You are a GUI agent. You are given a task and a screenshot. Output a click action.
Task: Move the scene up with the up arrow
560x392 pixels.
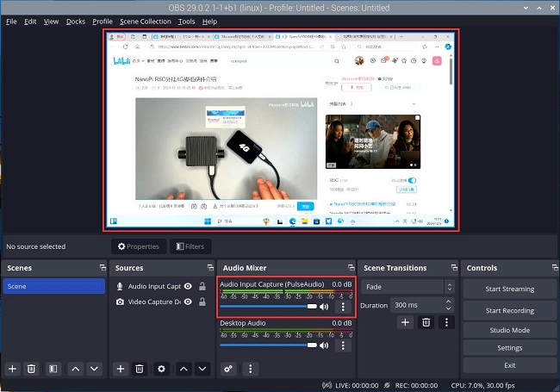click(x=75, y=369)
